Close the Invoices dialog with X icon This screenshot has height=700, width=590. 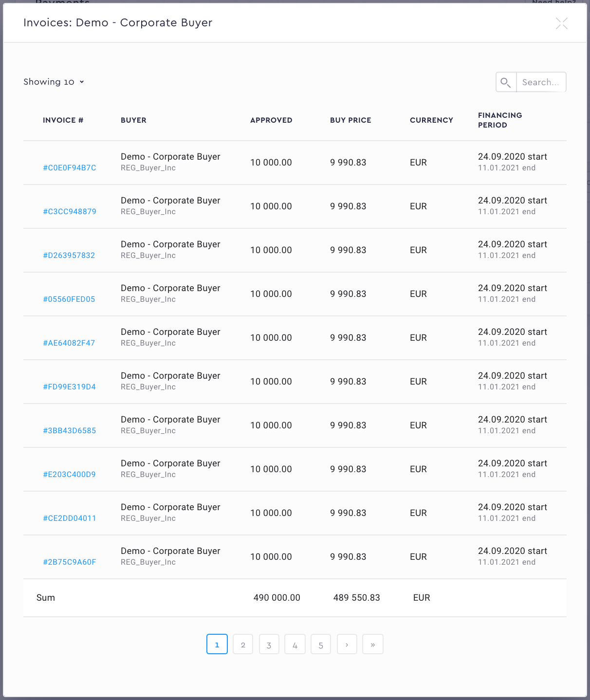point(562,23)
